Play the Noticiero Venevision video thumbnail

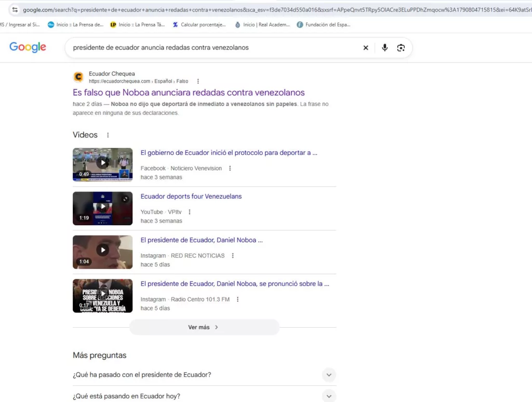pos(102,164)
